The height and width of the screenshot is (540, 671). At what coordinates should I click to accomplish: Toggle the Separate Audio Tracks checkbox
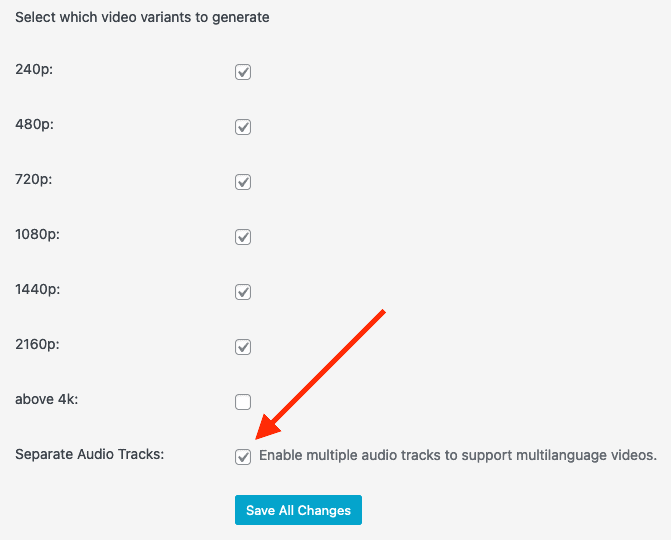click(x=243, y=457)
